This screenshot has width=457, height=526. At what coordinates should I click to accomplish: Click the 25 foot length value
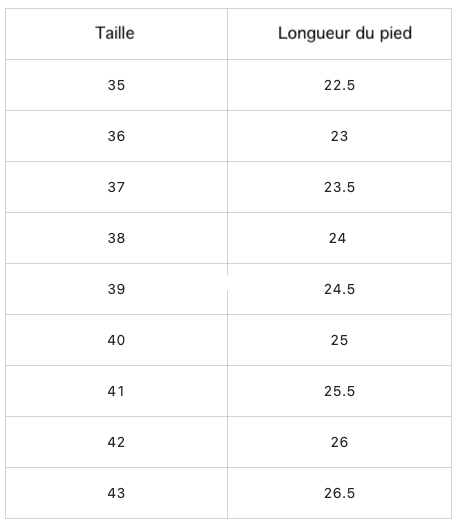click(x=339, y=340)
